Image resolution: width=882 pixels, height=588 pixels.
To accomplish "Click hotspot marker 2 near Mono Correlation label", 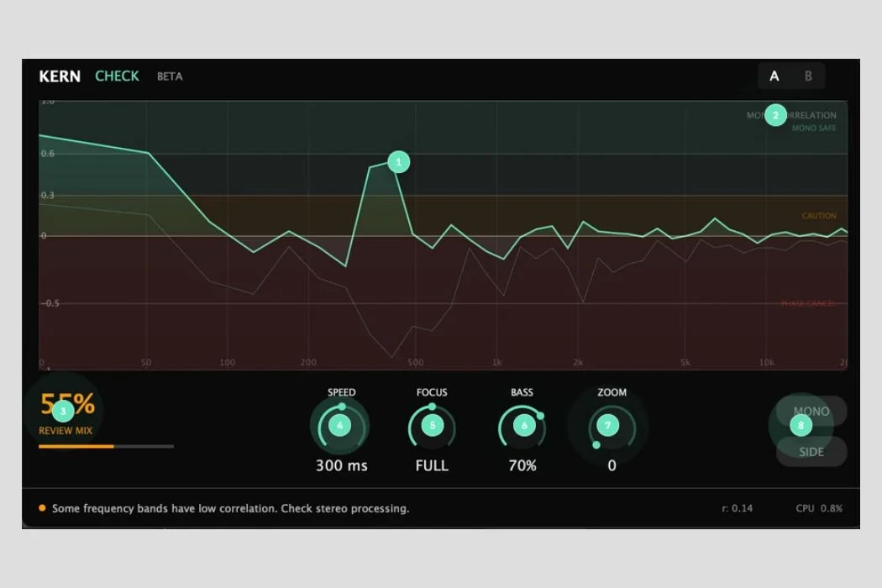I will point(775,115).
